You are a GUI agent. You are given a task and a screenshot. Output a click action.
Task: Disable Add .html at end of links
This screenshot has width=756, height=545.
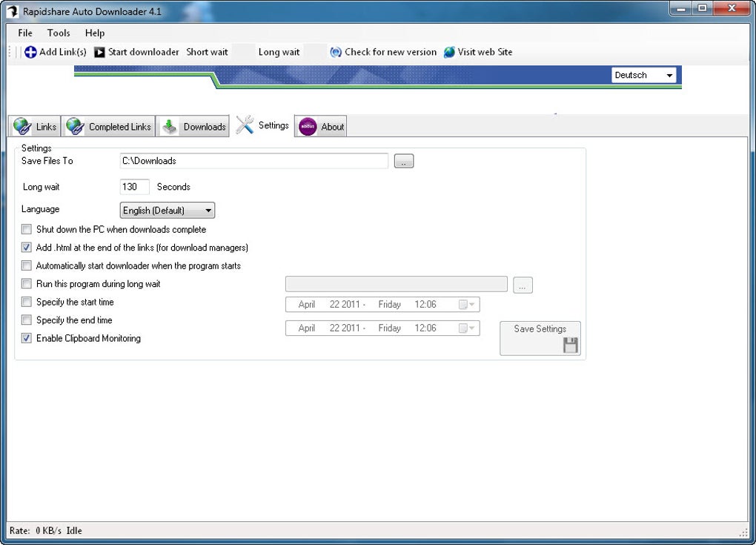click(x=27, y=247)
